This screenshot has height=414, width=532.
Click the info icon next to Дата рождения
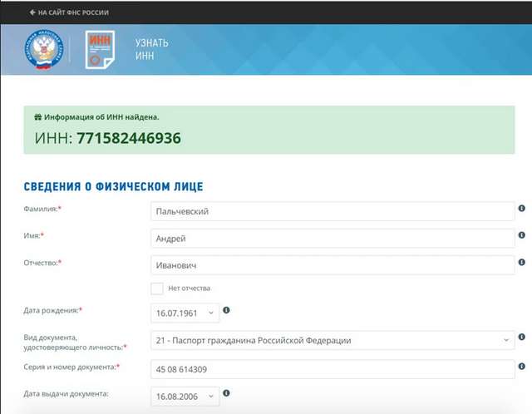click(x=226, y=311)
